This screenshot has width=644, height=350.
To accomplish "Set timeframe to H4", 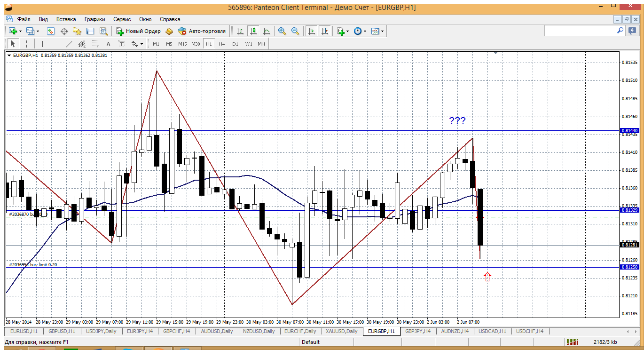I will pos(222,44).
